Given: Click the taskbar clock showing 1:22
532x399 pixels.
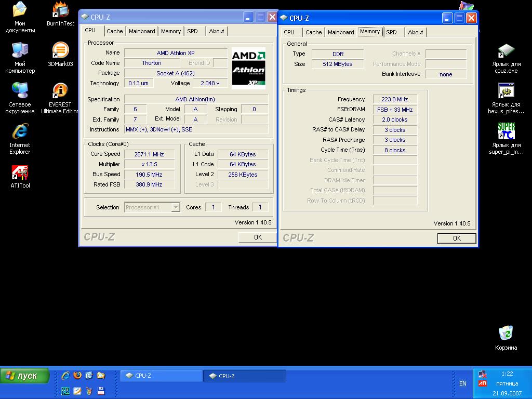Looking at the screenshot, I should 507,374.
